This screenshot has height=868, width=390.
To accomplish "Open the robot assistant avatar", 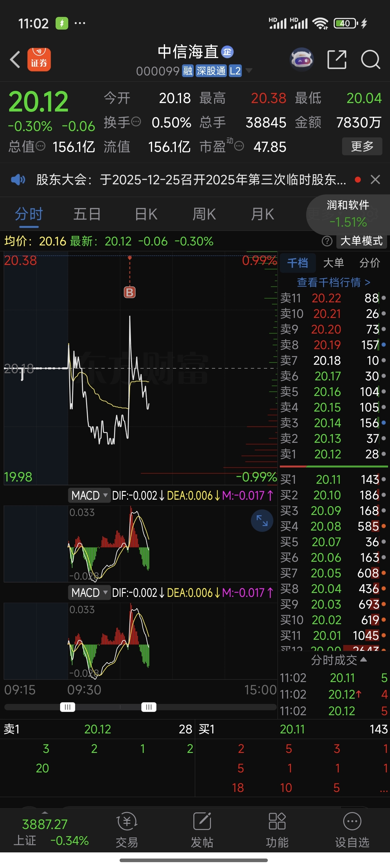I will [x=302, y=59].
